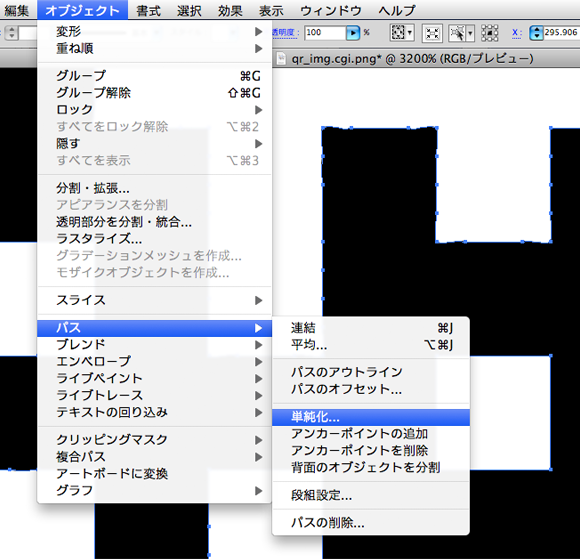Select the highlighted パス menu item
Screen dimensions: 580x559
tap(155, 328)
